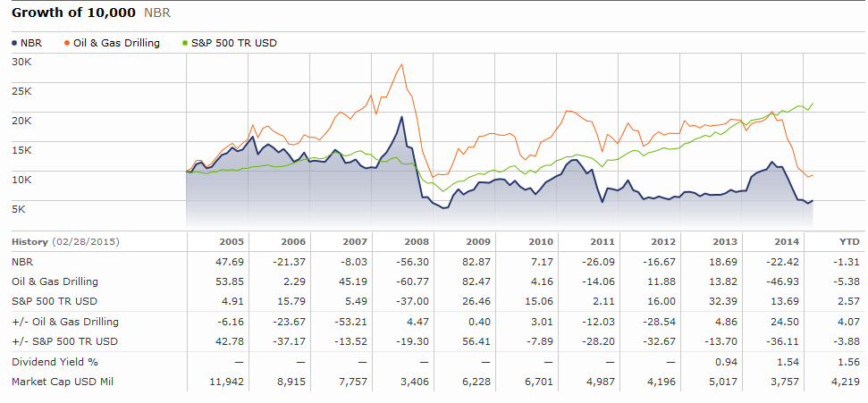Click the orange Oil & Gas Drilling legend dot
The height and width of the screenshot is (403, 868).
click(67, 43)
